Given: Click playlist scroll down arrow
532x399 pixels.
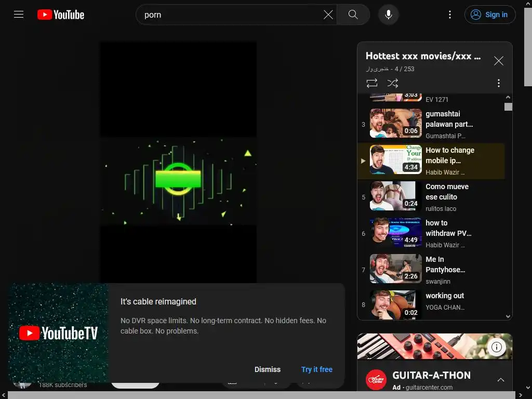Looking at the screenshot, I should click(x=508, y=316).
